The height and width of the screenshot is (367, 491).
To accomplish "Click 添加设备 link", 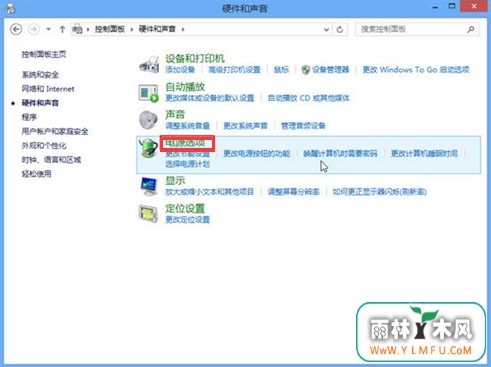I will pyautogui.click(x=180, y=70).
